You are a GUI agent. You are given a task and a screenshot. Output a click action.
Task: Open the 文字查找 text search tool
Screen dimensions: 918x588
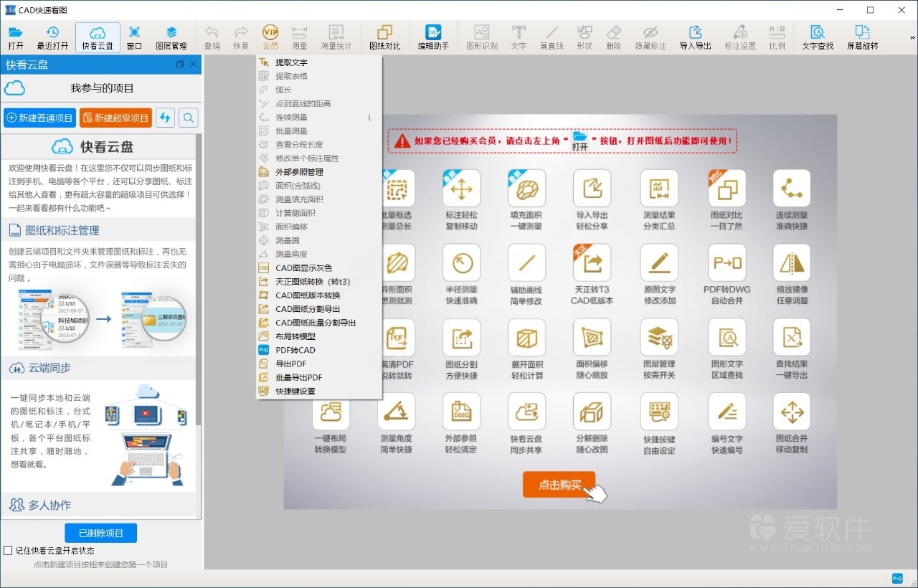pos(818,37)
